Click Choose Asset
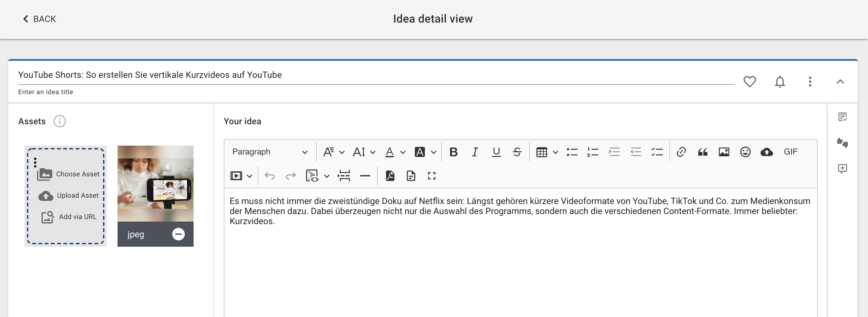The width and height of the screenshot is (868, 317). coord(69,174)
